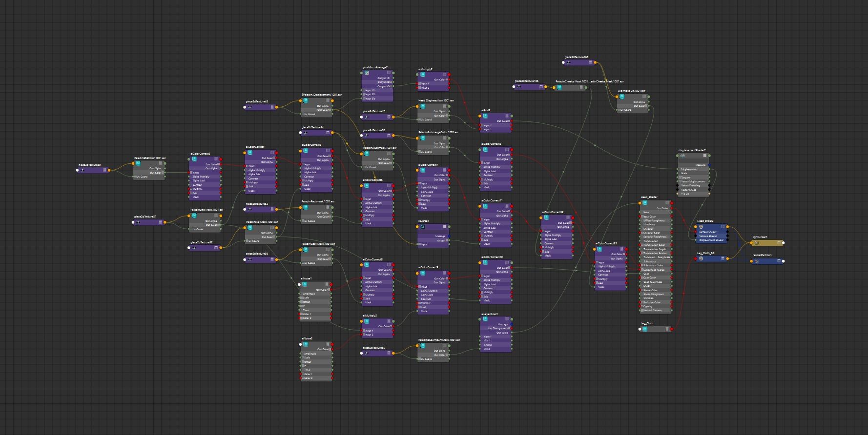
Task: Click the plusMinusAverage2 node icon
Action: 367,73
